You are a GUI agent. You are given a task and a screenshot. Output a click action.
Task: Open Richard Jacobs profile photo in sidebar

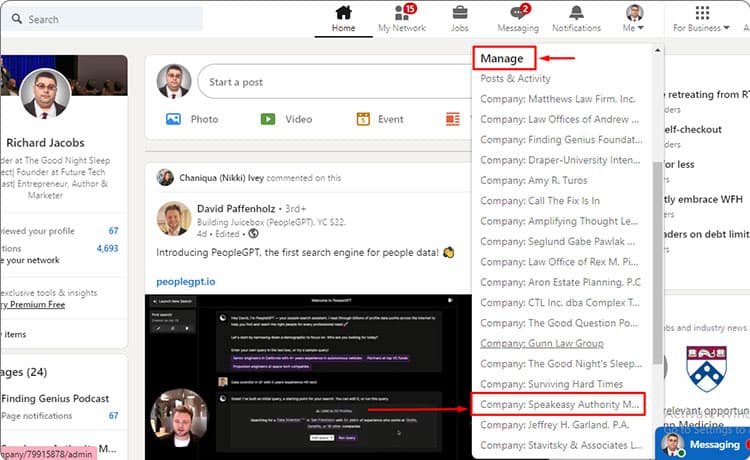tap(45, 93)
